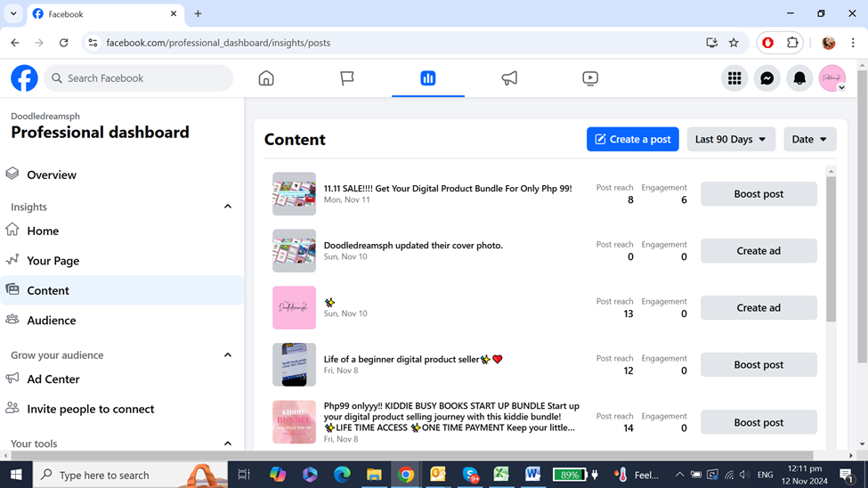
Task: Open File Explorer from the taskbar
Action: [x=374, y=475]
